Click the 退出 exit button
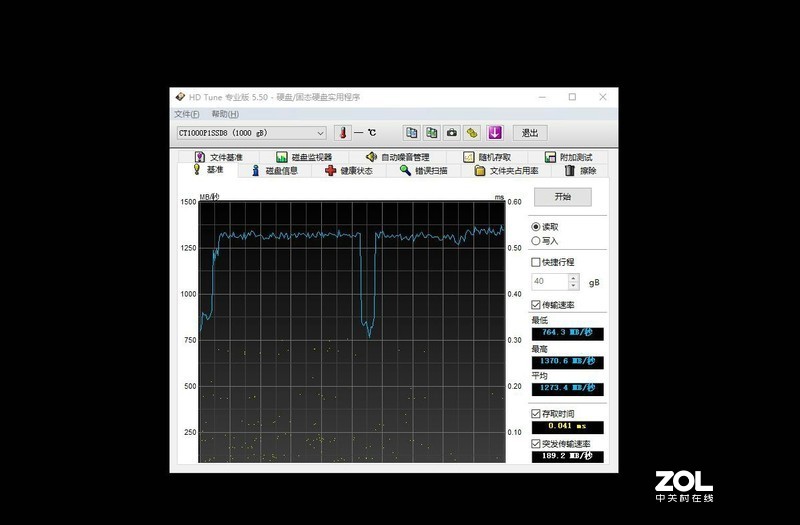 coord(530,133)
